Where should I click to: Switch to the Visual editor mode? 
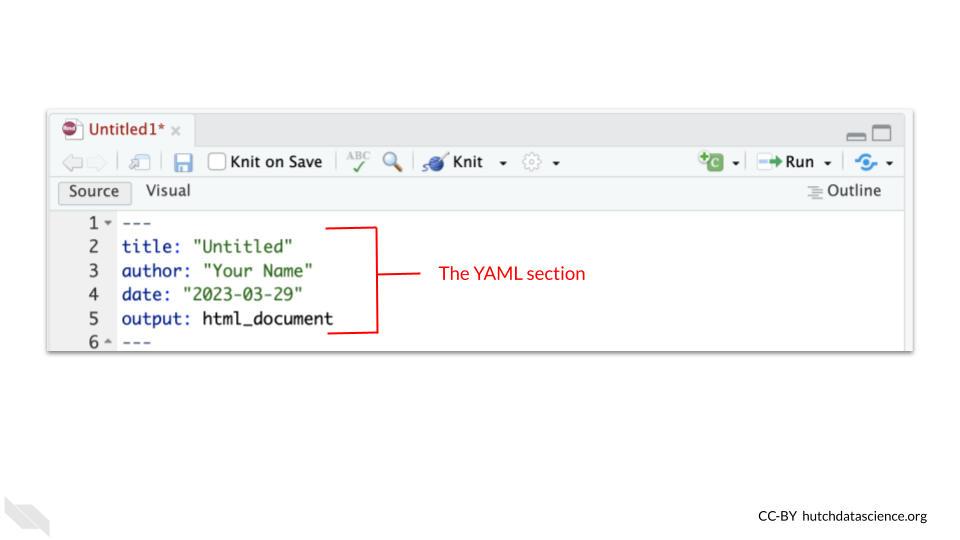click(168, 191)
